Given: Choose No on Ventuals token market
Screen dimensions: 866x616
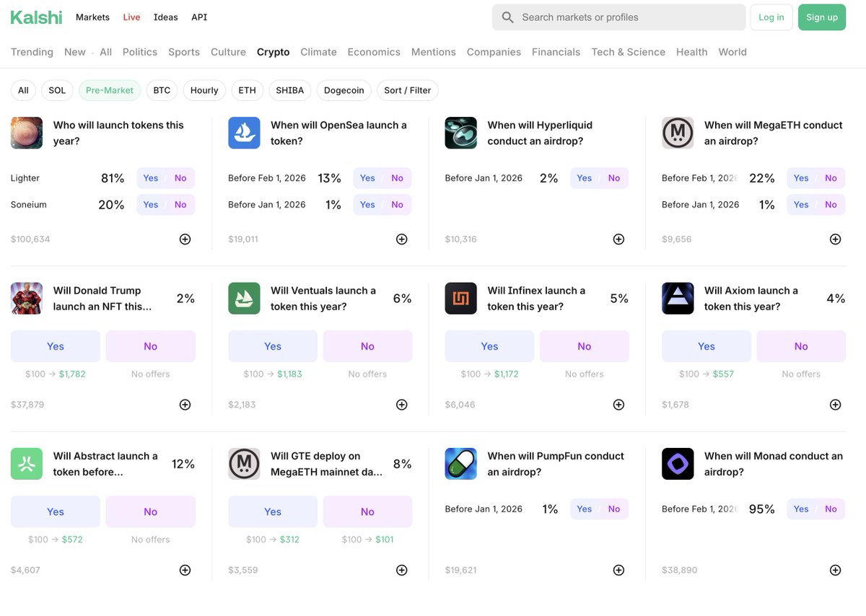Looking at the screenshot, I should click(367, 346).
